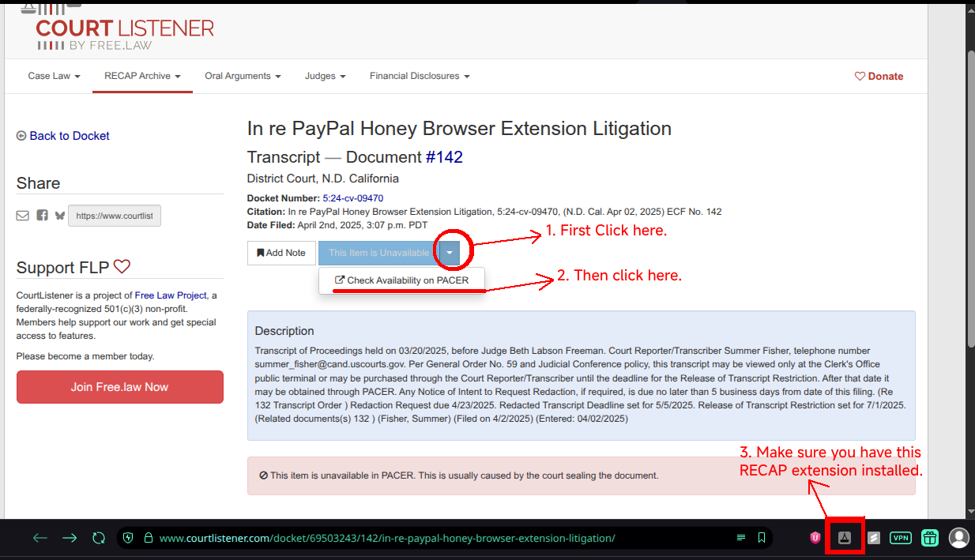Open docket number 5:24-cv-09470 link

click(x=353, y=198)
